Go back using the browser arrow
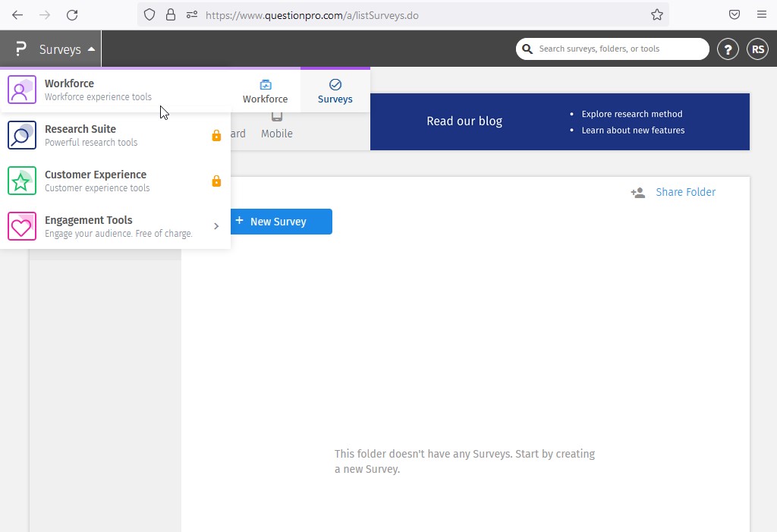Screen dimensions: 777x532 click(17, 15)
